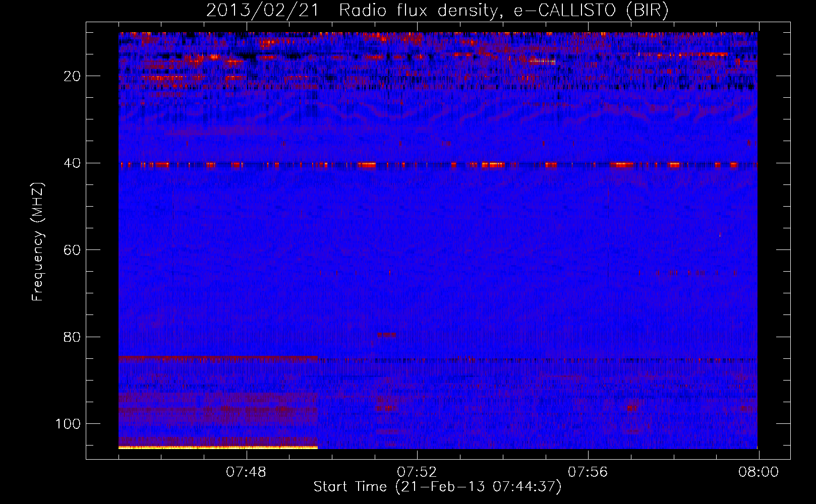The image size is (816, 504).
Task: Click the 40 MHz tick label
Action: click(x=73, y=163)
